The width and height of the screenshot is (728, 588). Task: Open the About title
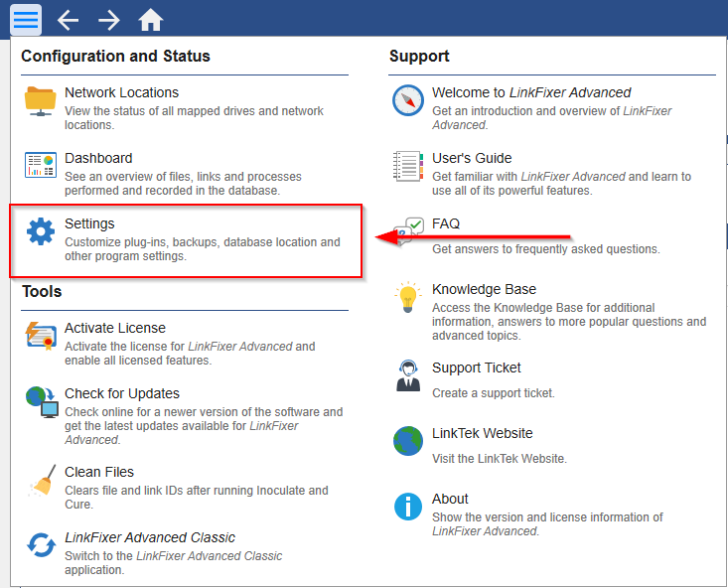[450, 499]
